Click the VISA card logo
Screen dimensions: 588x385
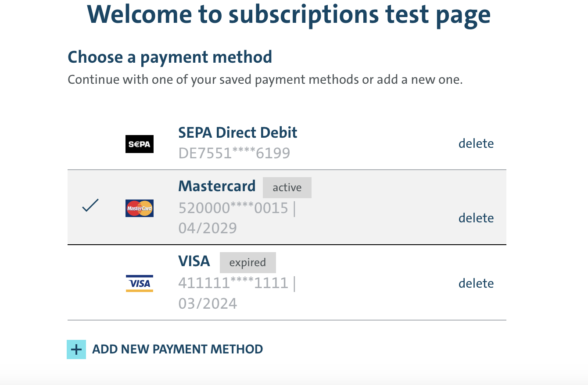point(140,283)
